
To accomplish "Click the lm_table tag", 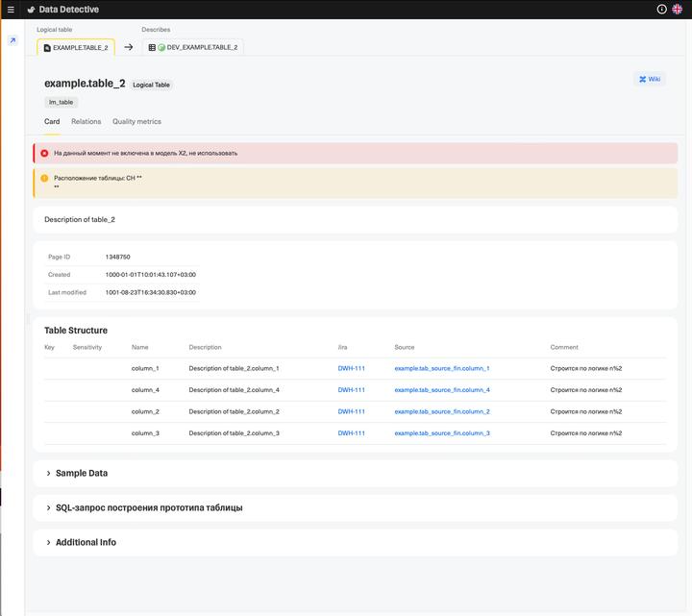I will pyautogui.click(x=61, y=103).
